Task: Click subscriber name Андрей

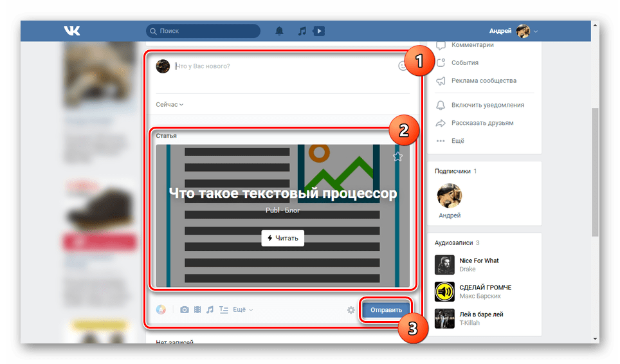Action: (x=450, y=215)
